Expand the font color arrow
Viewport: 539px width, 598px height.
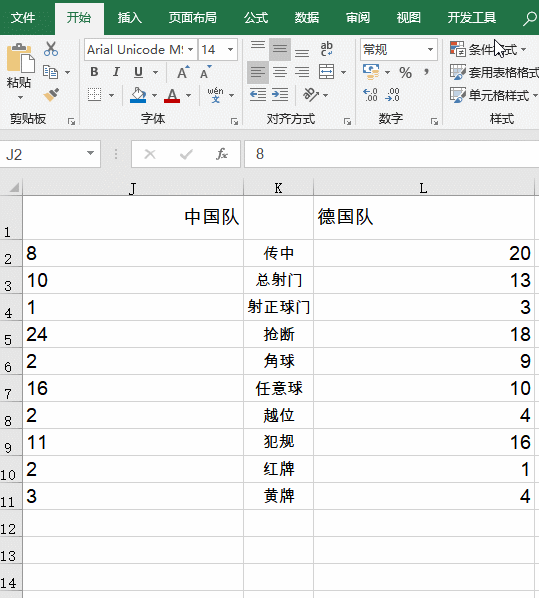pos(188,95)
